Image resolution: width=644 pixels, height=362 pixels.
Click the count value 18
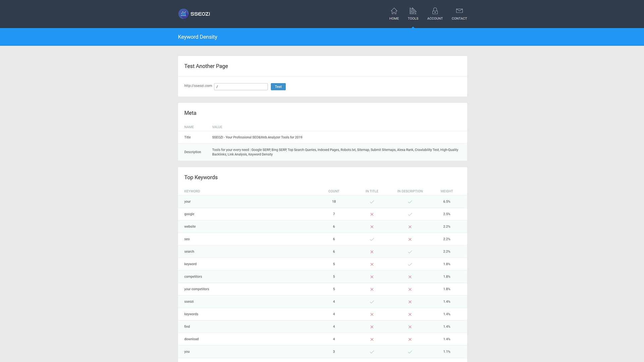[334, 201]
